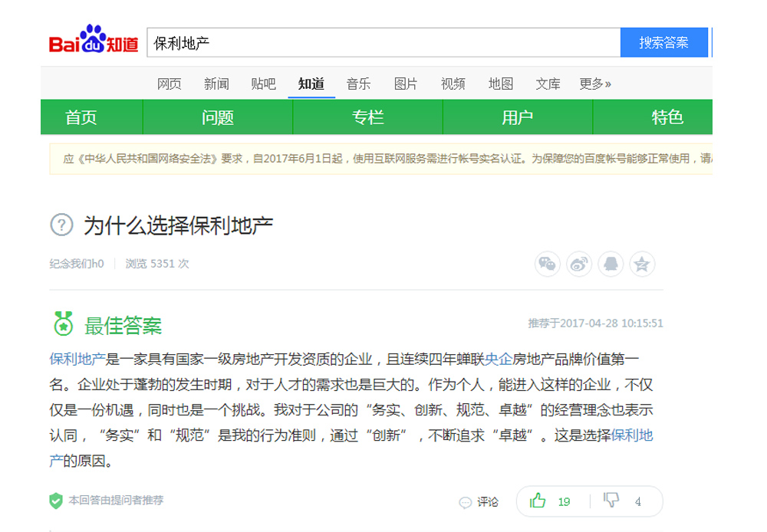Click the green shield recommendation icon
This screenshot has height=532, width=767.
point(56,501)
